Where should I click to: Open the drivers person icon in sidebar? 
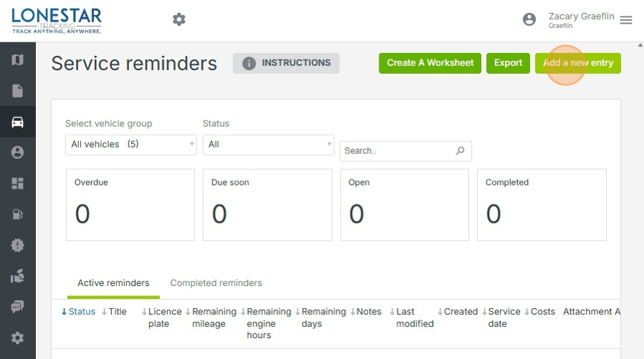(x=17, y=153)
